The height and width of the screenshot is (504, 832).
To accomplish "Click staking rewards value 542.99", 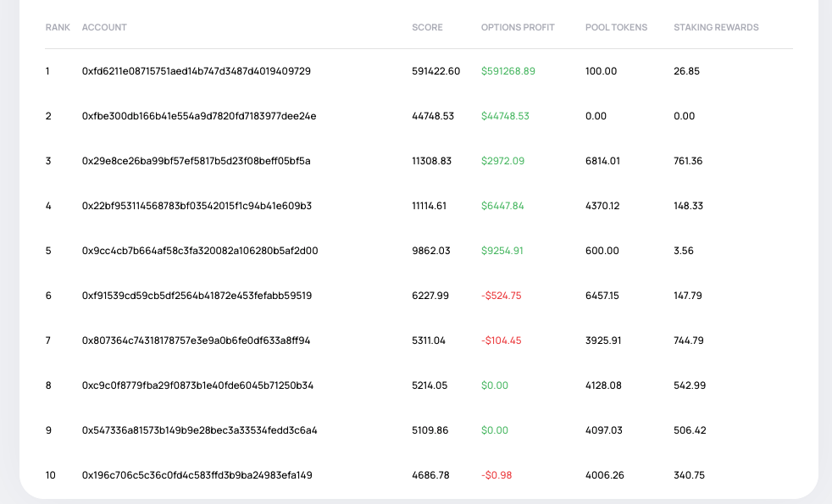I will [x=690, y=385].
